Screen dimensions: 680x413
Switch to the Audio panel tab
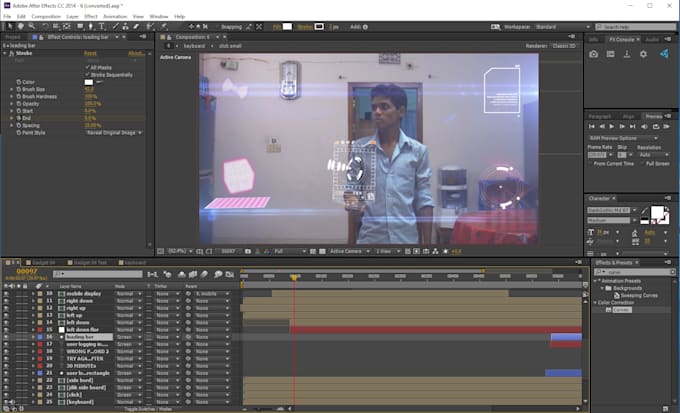(x=652, y=39)
